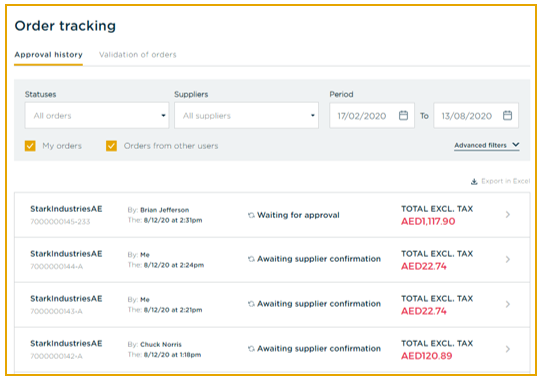Open the Statuses All orders dropdown

(x=97, y=115)
